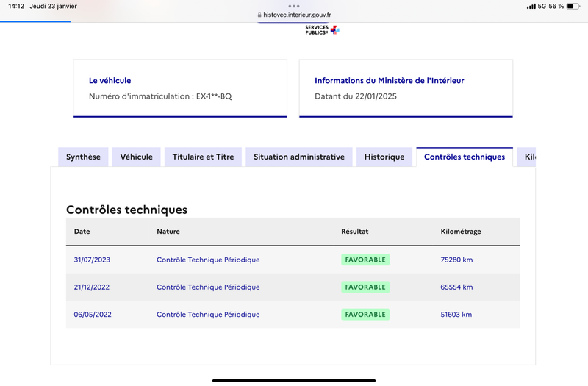The image size is (588, 386).
Task: Click the Datant du 22/01/2025 text
Action: coord(356,96)
